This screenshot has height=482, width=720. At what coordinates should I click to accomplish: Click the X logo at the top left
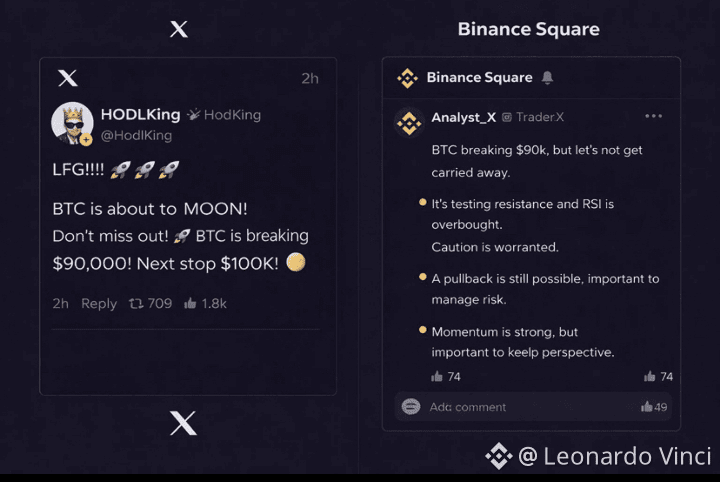179,29
